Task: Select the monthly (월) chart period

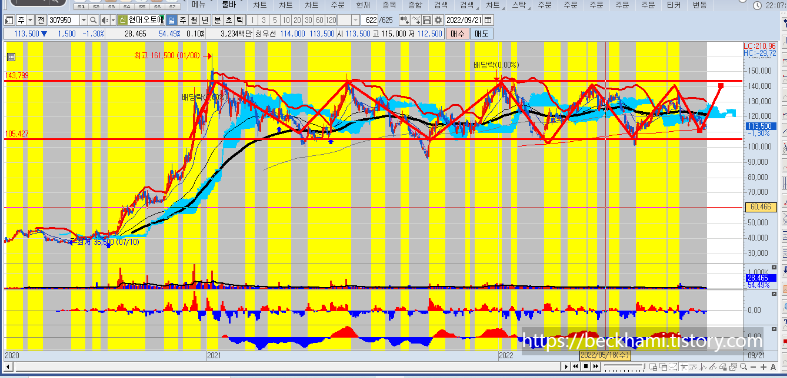Action: click(x=194, y=21)
